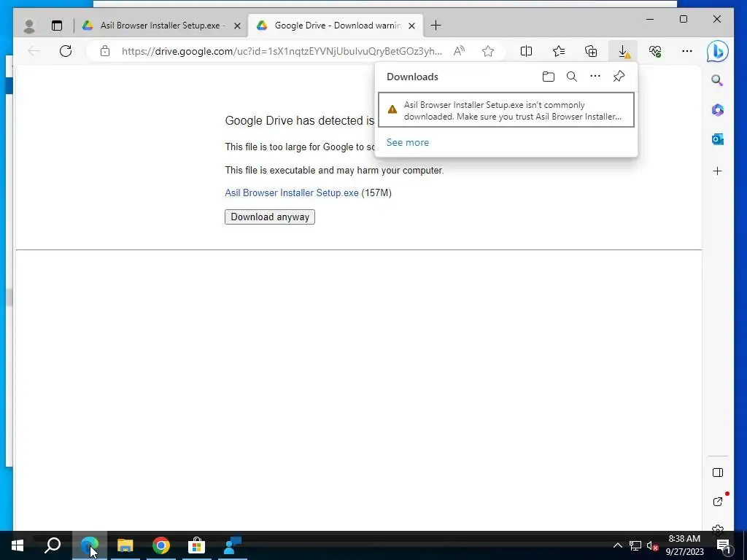Open the taskbar clock and date

[x=684, y=545]
